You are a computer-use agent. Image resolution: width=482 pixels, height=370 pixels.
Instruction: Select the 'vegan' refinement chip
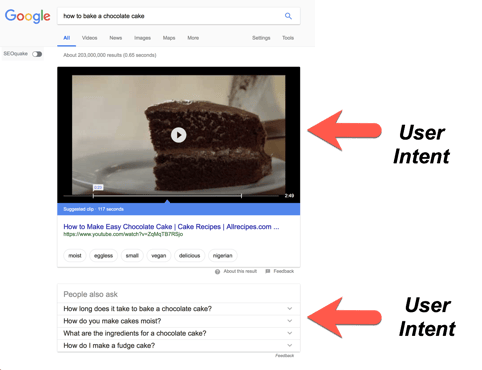pos(159,256)
